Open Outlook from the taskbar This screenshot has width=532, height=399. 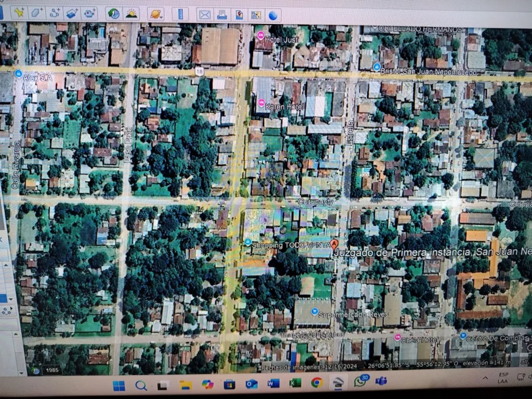[x=251, y=384]
